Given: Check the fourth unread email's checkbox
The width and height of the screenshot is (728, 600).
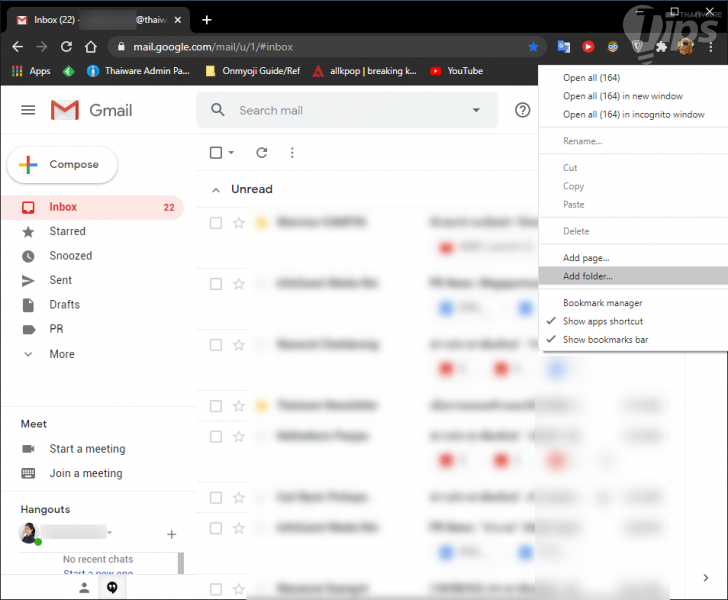Looking at the screenshot, I should coord(216,406).
